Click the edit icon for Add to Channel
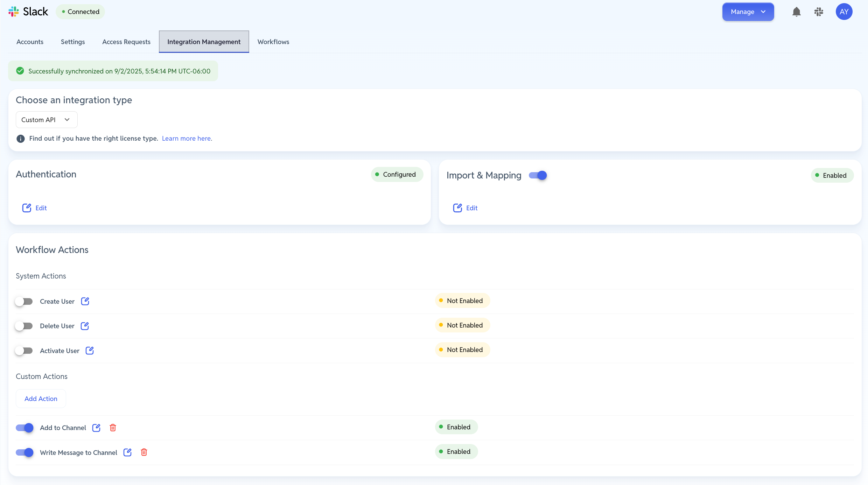The image size is (868, 485). pyautogui.click(x=96, y=428)
